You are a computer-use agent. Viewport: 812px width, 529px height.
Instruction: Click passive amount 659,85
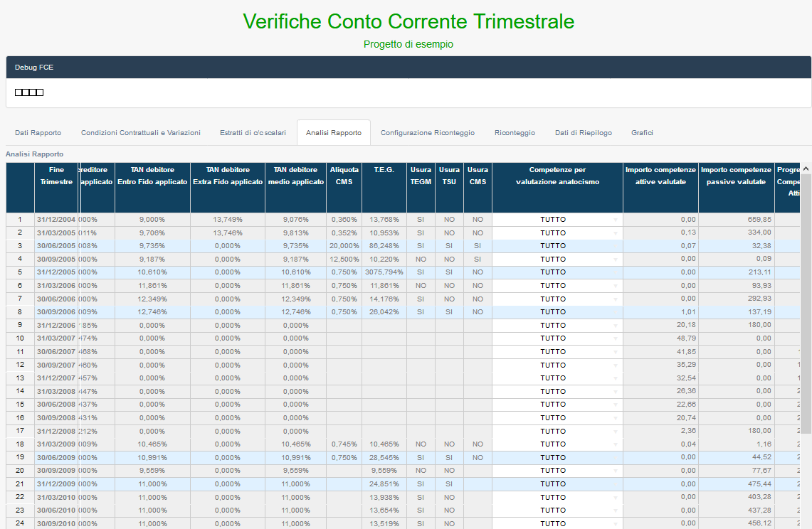tap(736, 220)
